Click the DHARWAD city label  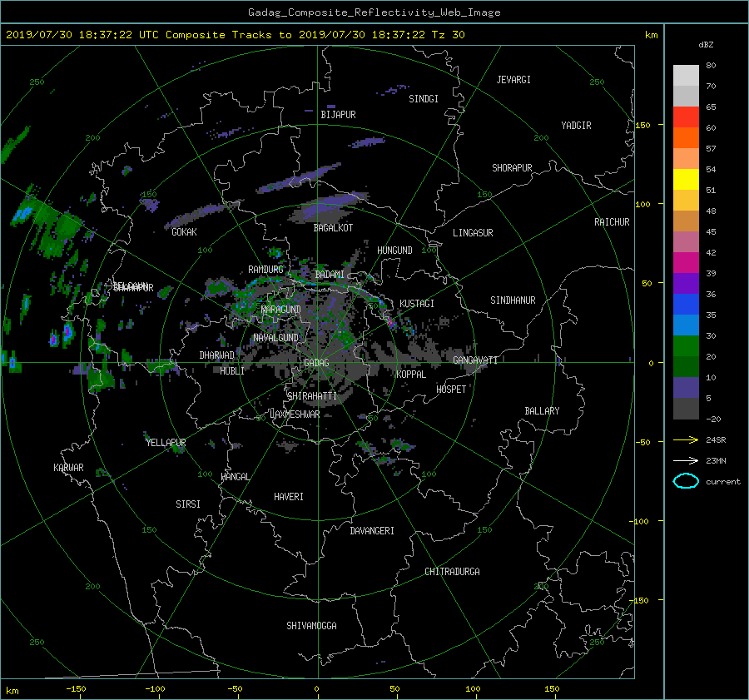[217, 355]
